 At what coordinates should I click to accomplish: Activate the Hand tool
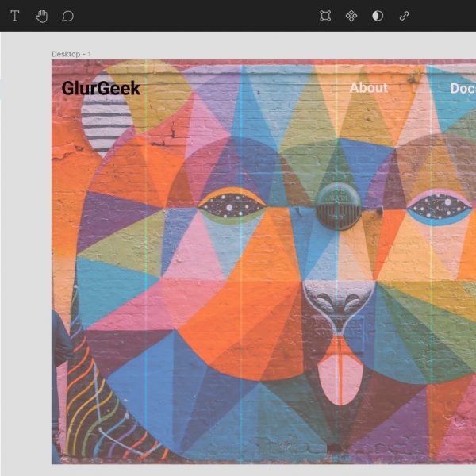(x=41, y=16)
